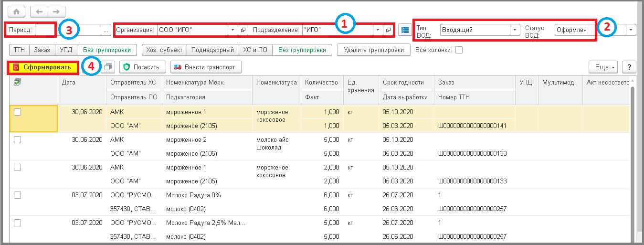The height and width of the screenshot is (245, 644).
Task: Click the copy icon beside Сформировать
Action: click(x=108, y=67)
